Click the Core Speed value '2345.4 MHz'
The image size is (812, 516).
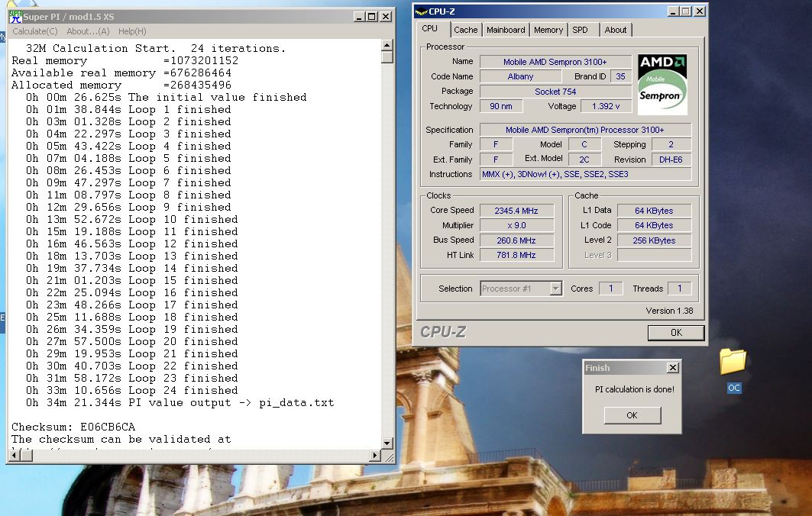(x=516, y=211)
